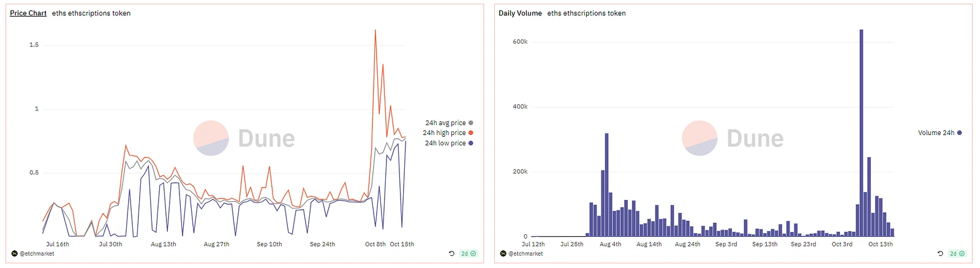Click etchmarket avatar icon in Daily Volume panel

[503, 253]
